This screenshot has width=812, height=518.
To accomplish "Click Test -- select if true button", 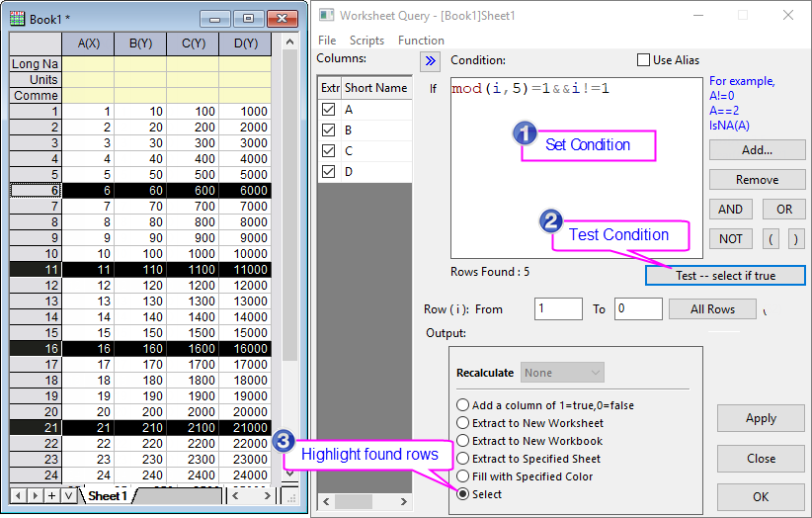I will coord(725,276).
